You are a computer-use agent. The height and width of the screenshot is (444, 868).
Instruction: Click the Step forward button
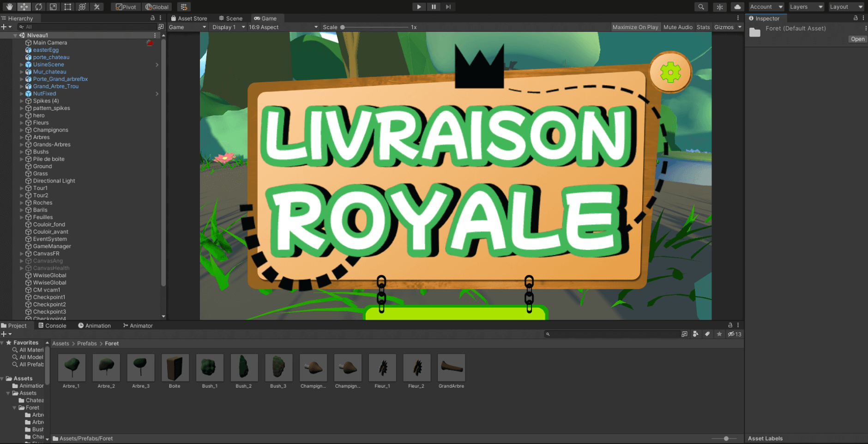click(x=448, y=7)
